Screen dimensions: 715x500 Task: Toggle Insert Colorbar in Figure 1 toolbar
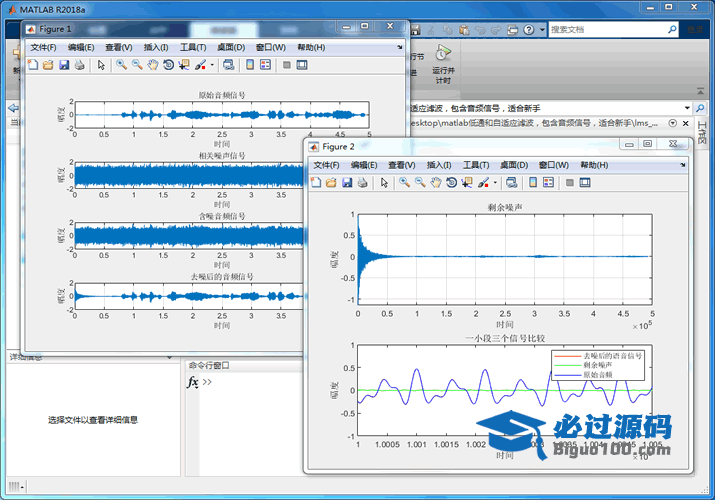coord(249,65)
